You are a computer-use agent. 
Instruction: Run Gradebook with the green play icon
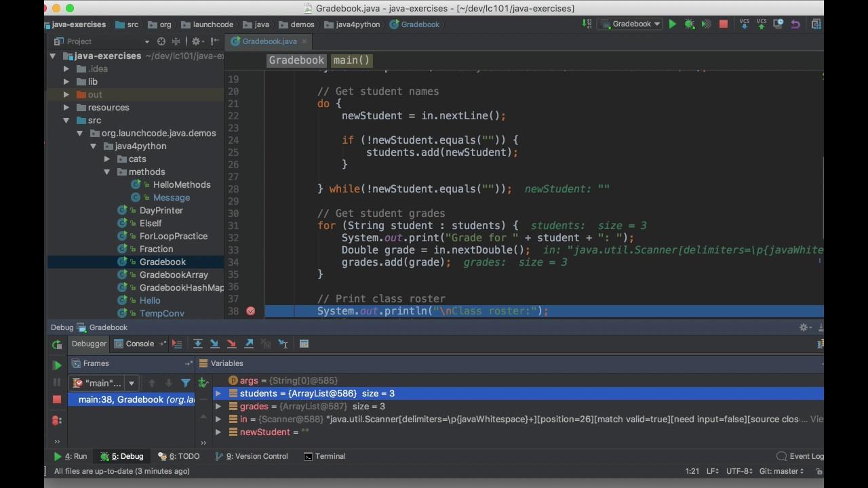coord(673,24)
